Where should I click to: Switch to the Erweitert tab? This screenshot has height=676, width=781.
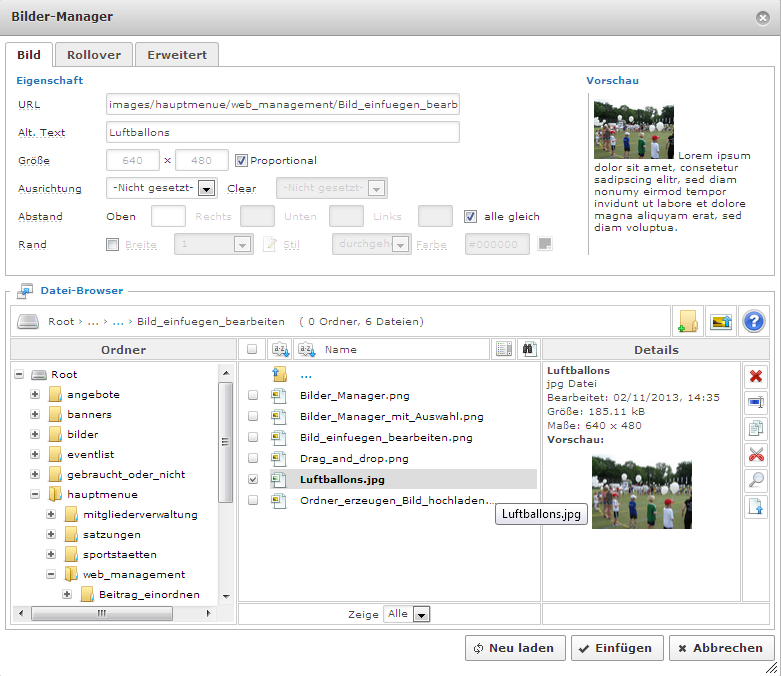click(x=177, y=55)
